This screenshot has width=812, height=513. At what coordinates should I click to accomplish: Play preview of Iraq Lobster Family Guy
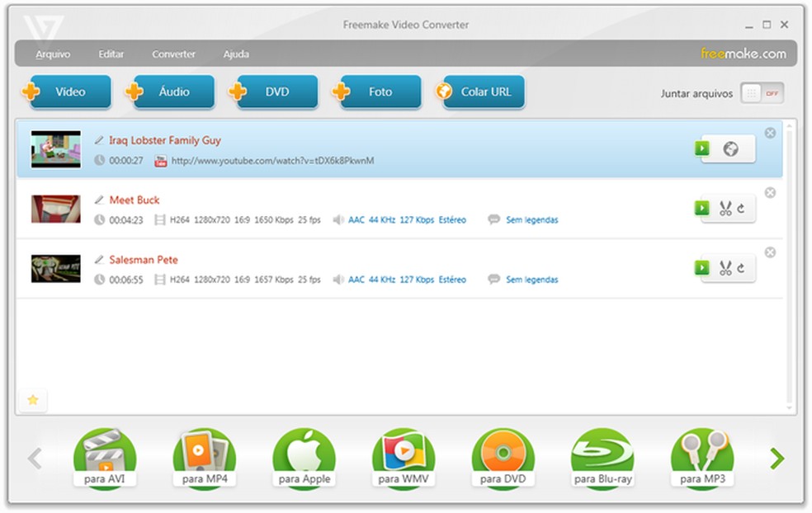[702, 148]
